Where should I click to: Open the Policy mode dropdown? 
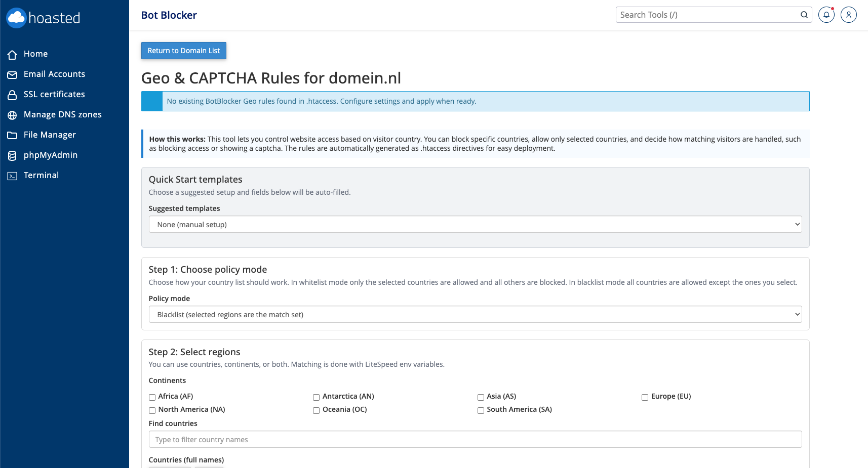[475, 314]
